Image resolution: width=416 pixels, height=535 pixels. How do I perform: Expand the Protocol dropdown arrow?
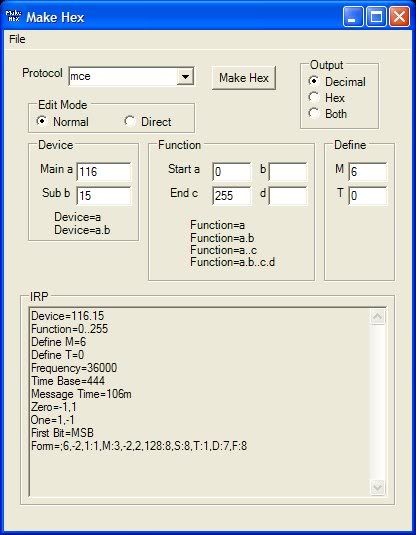click(x=185, y=76)
